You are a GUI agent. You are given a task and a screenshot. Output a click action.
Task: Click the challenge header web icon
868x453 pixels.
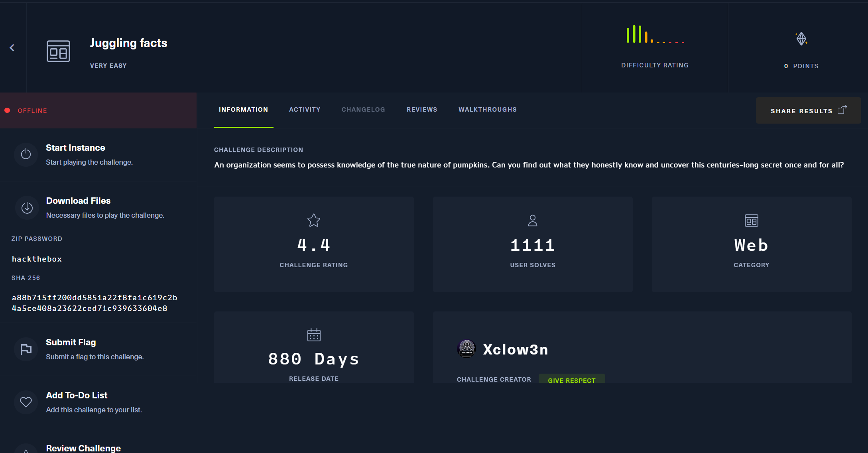58,51
